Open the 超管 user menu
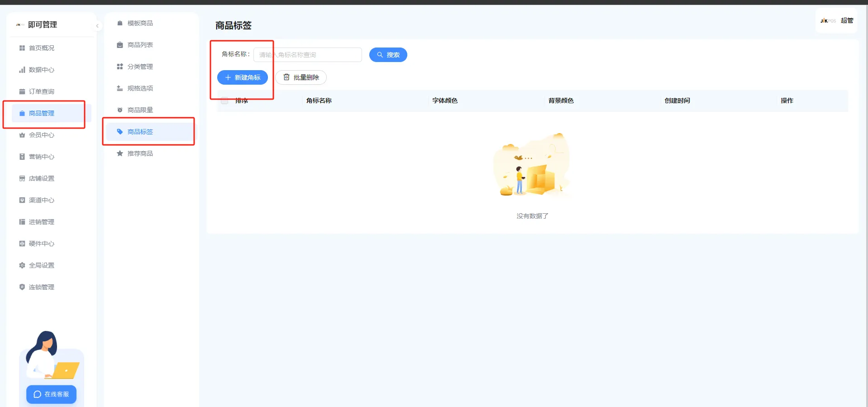Screen dimensions: 868x407 point(837,21)
